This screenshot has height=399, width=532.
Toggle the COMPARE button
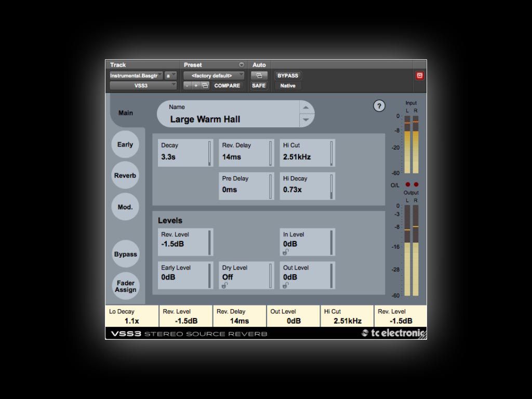coord(227,86)
